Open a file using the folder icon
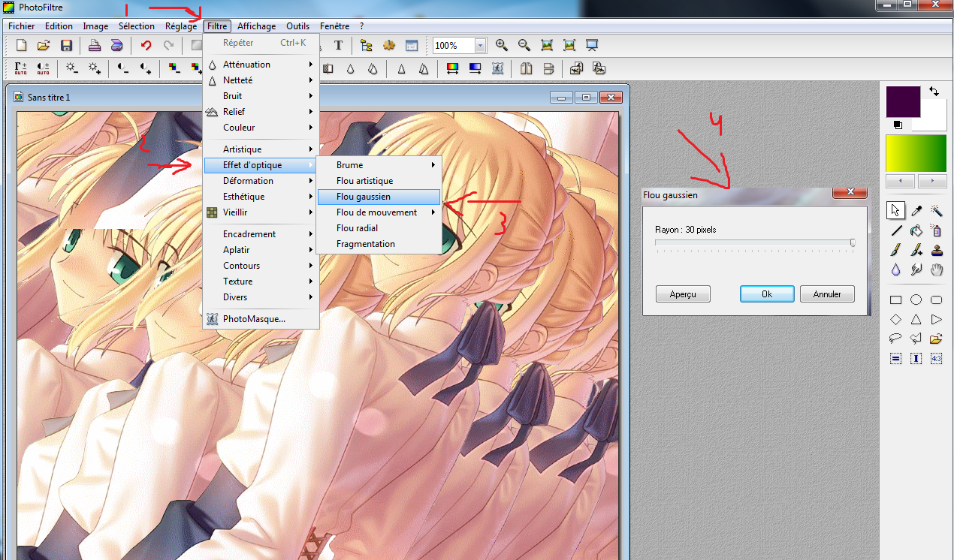The image size is (954, 560). click(x=44, y=45)
